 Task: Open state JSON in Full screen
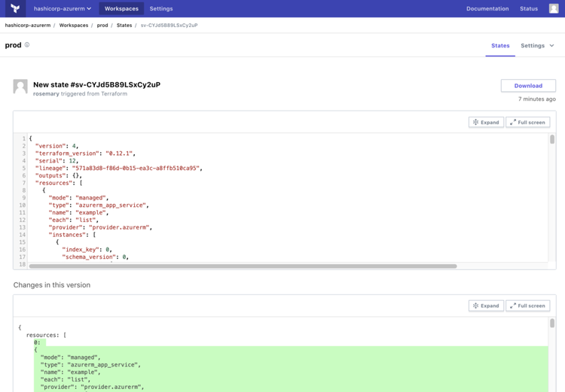pyautogui.click(x=527, y=122)
